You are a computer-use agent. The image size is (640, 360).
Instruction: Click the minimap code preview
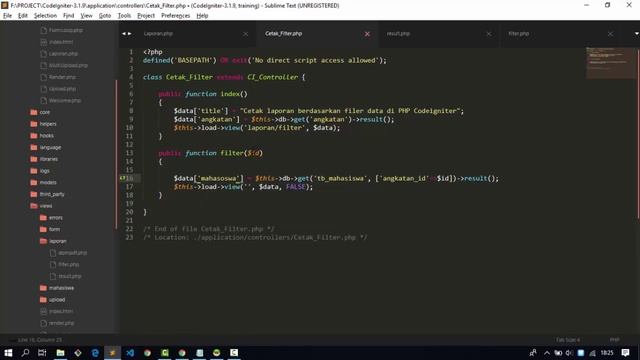(611, 62)
